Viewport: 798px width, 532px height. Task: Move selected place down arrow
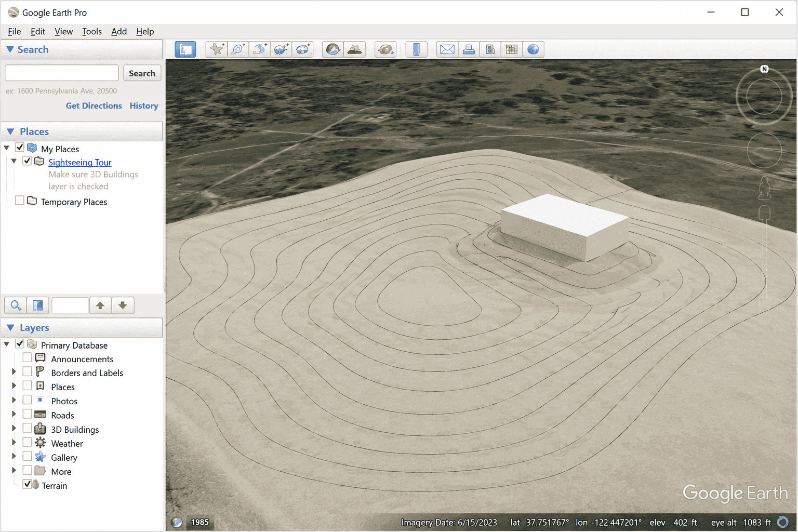(123, 305)
